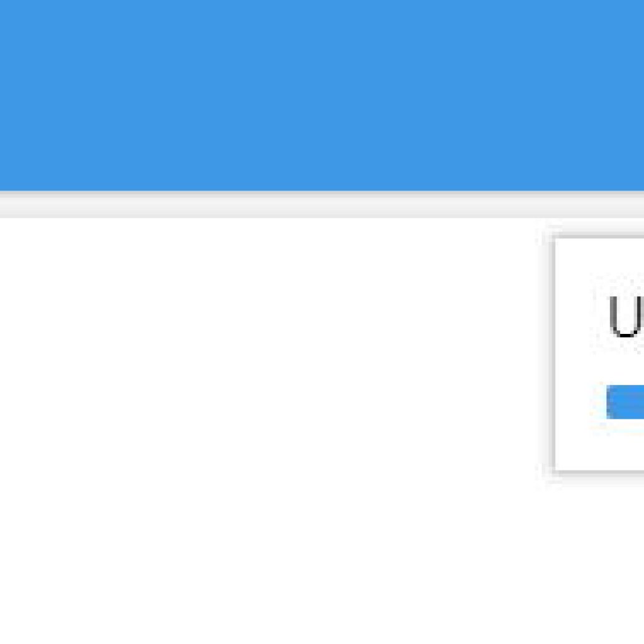Click the center of the blue header banner

pyautogui.click(x=322, y=96)
